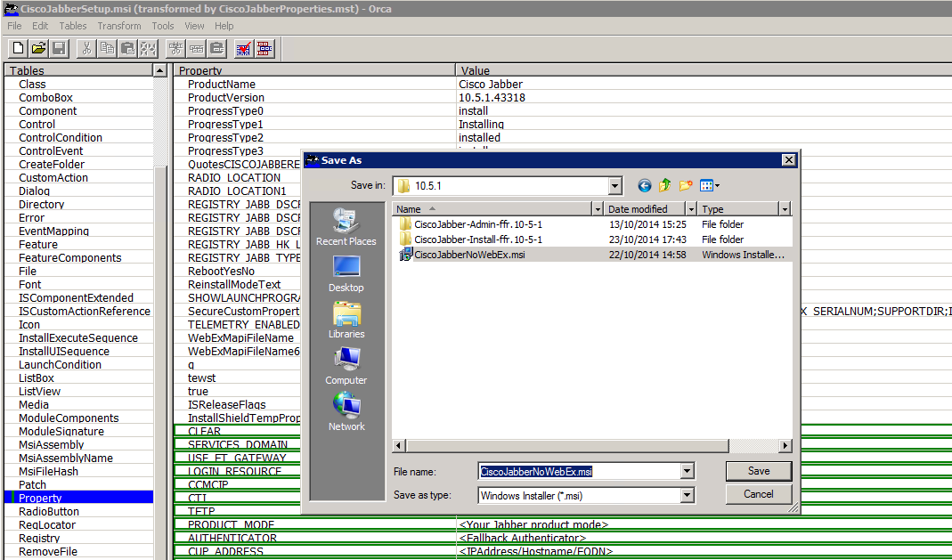This screenshot has width=952, height=560.
Task: Click the Paste Row toolbar icon
Action: [x=216, y=49]
